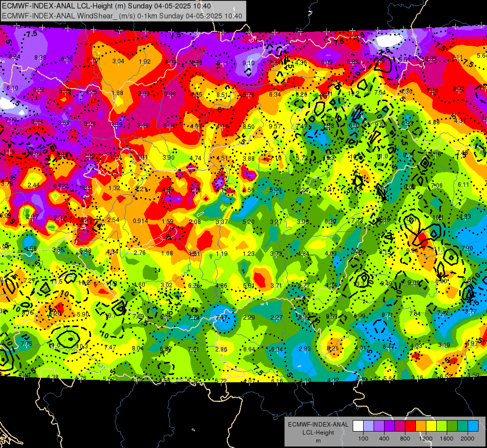Click the grid value 6.11
This screenshot has height=448, width=487.
click(463, 185)
